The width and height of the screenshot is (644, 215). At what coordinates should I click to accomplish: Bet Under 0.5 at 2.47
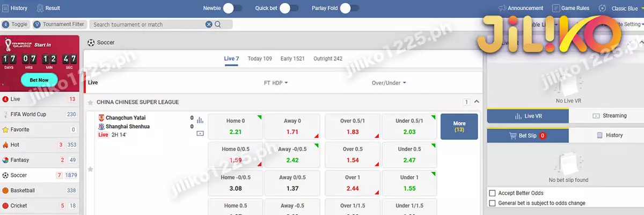409,155
